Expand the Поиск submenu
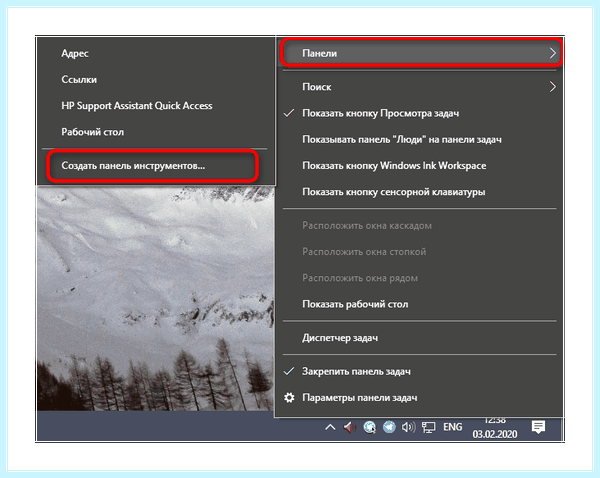This screenshot has width=600, height=478. [x=419, y=87]
